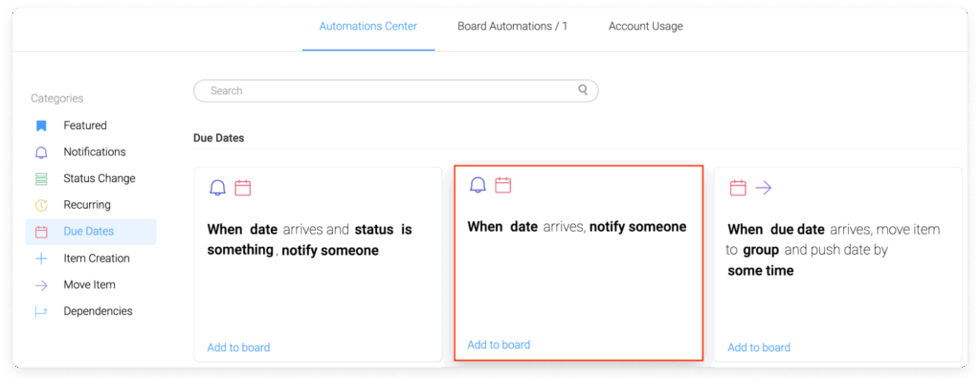
Task: Open the Item Creation category
Action: click(96, 259)
